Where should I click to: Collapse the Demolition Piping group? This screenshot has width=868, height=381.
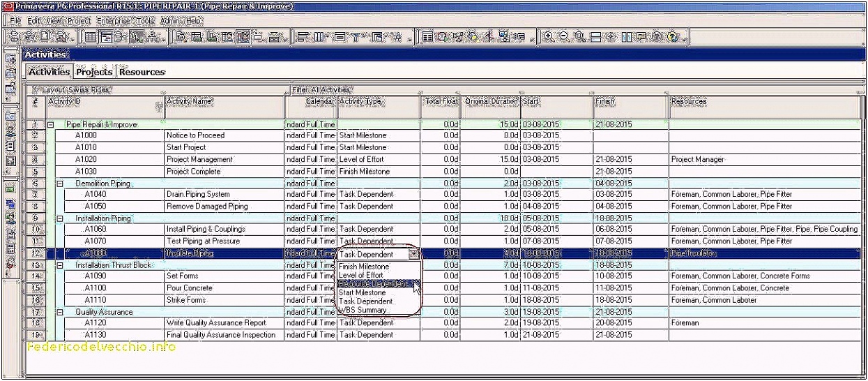tap(59, 184)
